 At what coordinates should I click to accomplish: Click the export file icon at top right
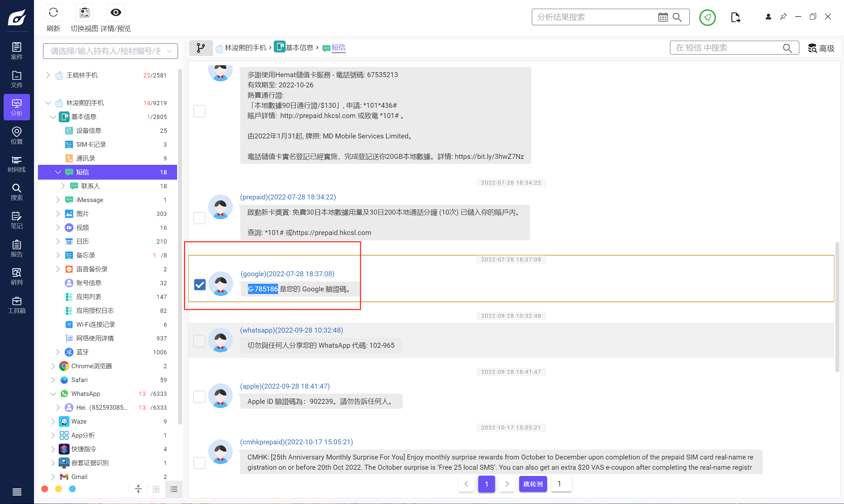(x=735, y=17)
